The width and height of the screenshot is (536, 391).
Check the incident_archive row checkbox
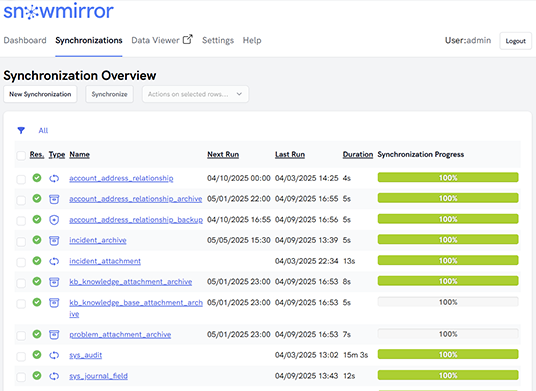[x=21, y=242]
